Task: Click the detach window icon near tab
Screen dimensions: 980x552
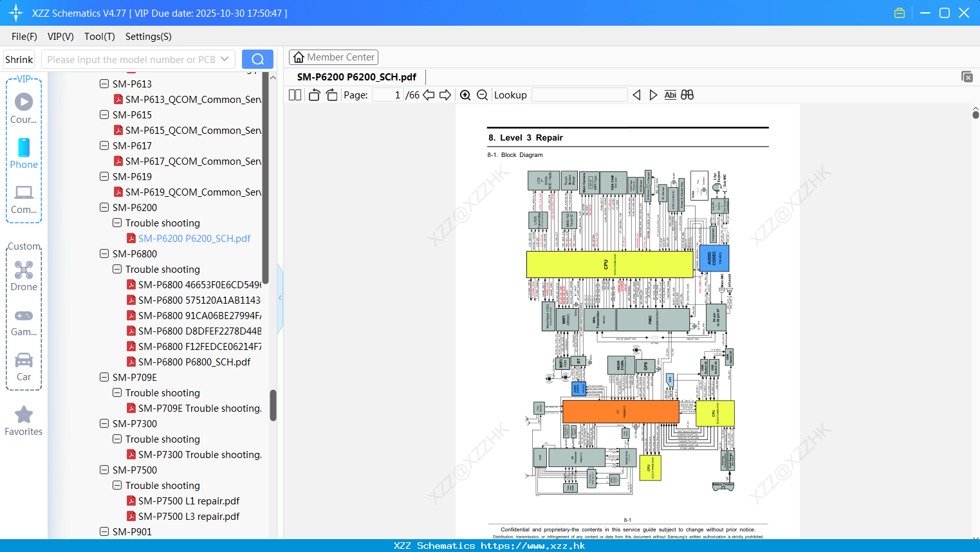Action: (966, 77)
